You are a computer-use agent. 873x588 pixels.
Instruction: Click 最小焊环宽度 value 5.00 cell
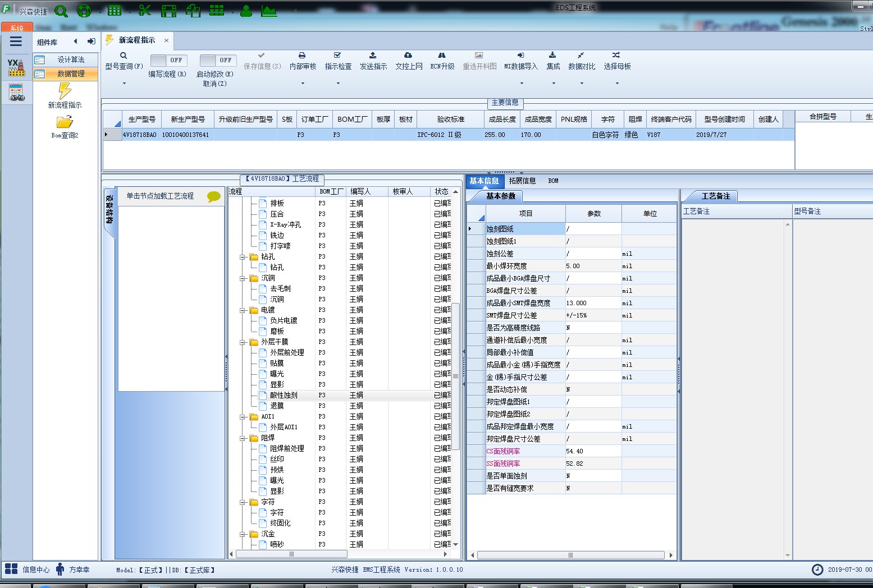coord(593,266)
